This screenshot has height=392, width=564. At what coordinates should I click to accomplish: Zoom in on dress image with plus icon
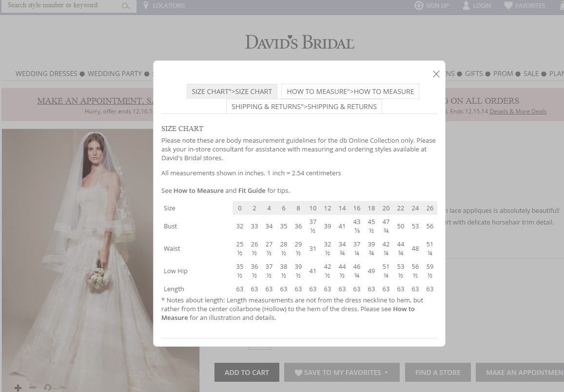(18, 388)
